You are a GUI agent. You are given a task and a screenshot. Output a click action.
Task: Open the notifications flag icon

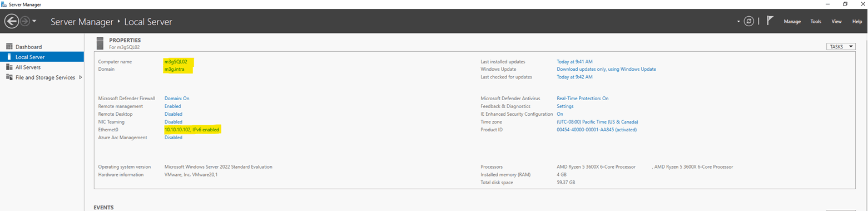pyautogui.click(x=770, y=21)
